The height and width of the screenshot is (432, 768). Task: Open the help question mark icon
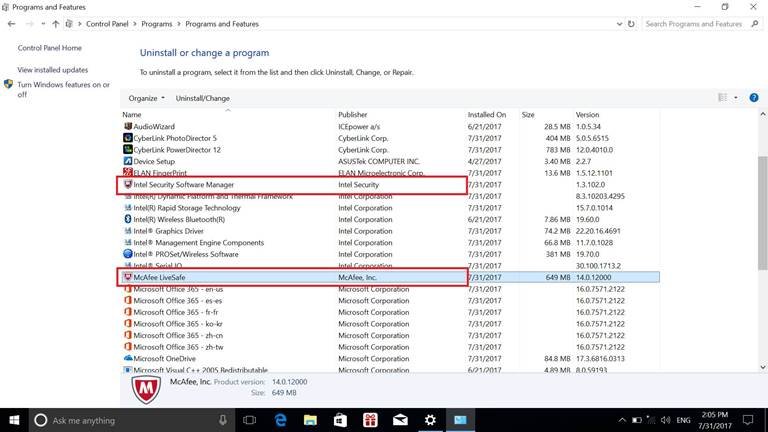[752, 98]
